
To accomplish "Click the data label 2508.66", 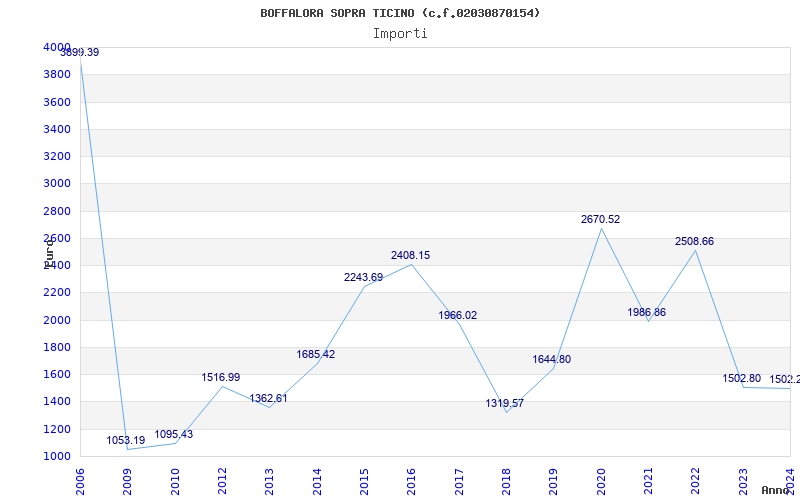I will coord(694,241).
